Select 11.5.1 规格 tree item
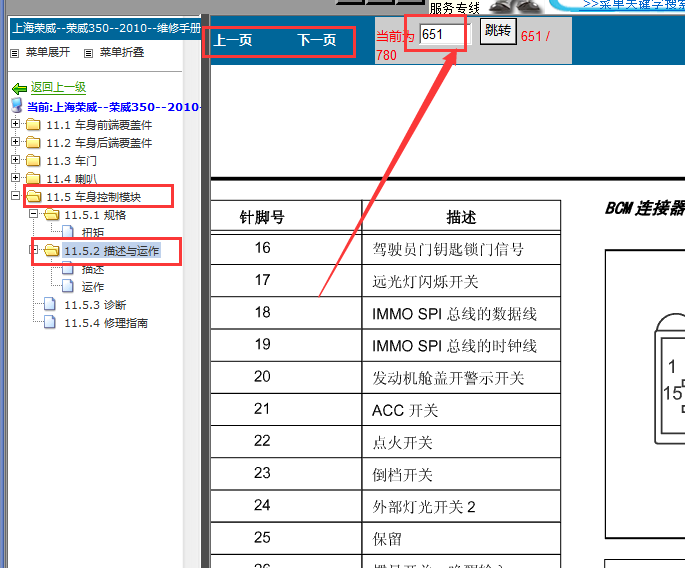 [95, 215]
